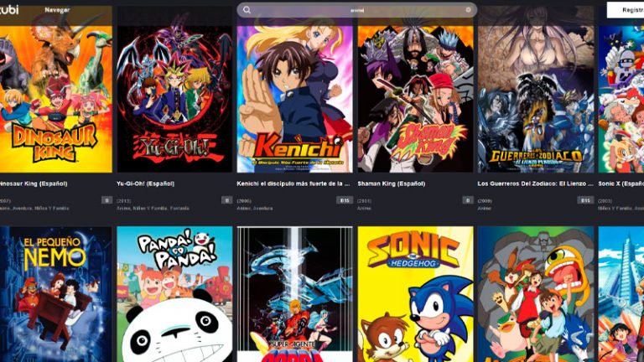Open Sonic the Hedgehog poster

point(415,294)
